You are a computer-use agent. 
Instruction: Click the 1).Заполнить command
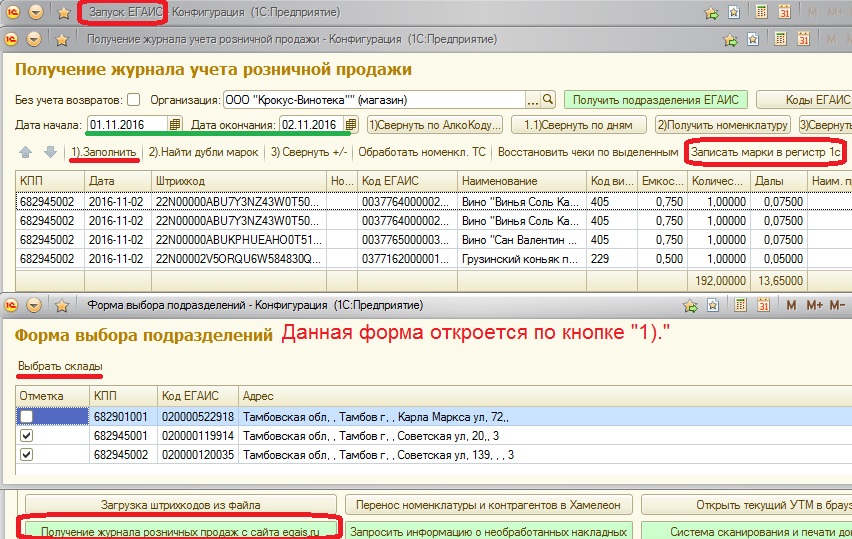104,152
